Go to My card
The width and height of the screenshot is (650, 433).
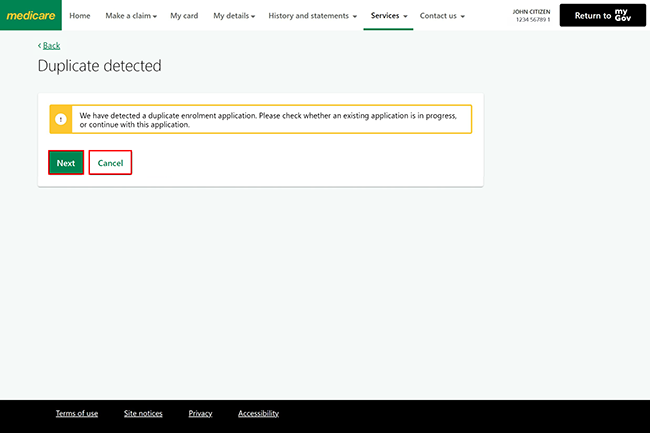(184, 16)
